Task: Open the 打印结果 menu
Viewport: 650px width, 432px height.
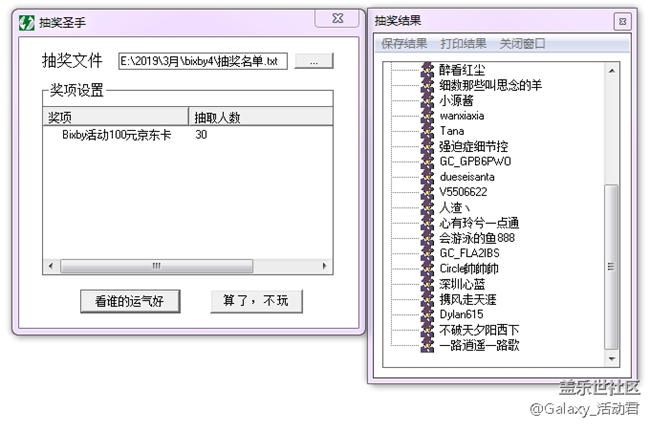Action: tap(464, 44)
